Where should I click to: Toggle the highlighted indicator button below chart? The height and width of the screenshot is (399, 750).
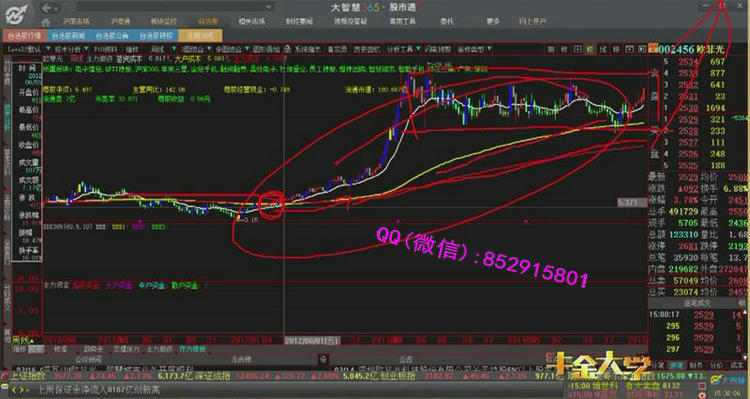(36, 349)
